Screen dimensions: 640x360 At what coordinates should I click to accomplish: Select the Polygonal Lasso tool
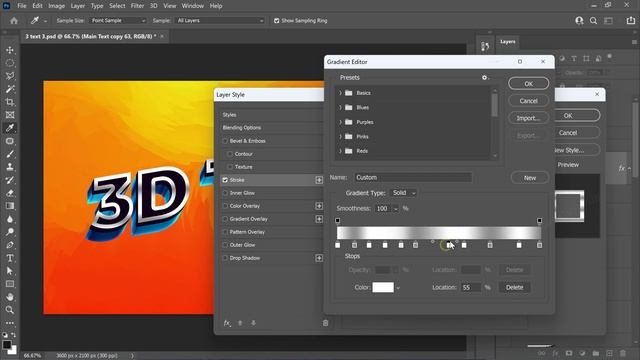coord(10,76)
